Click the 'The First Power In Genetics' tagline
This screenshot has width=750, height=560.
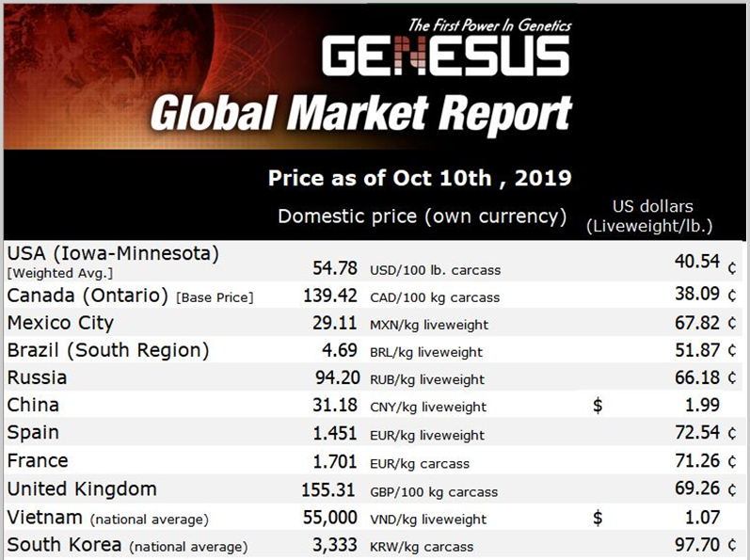coord(487,24)
